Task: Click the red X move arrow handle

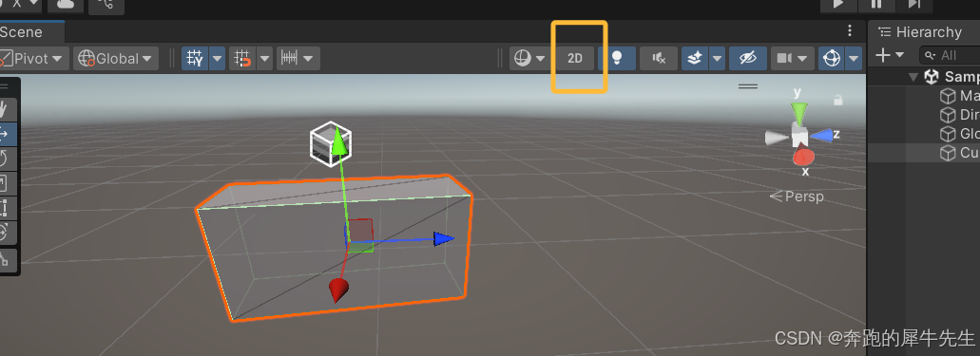Action: pos(338,290)
